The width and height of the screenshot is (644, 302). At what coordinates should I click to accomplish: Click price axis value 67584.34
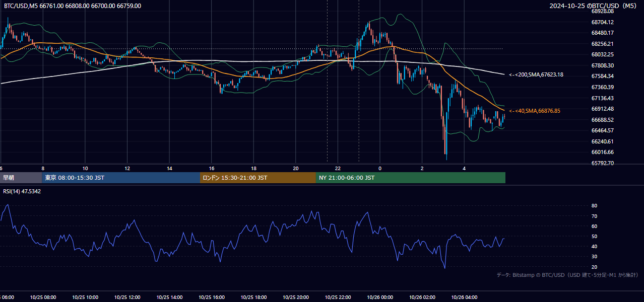(603, 76)
